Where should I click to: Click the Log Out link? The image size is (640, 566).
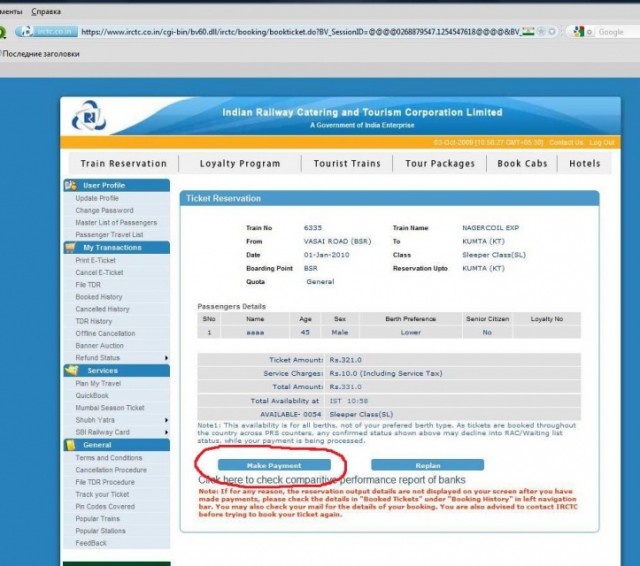pos(602,143)
